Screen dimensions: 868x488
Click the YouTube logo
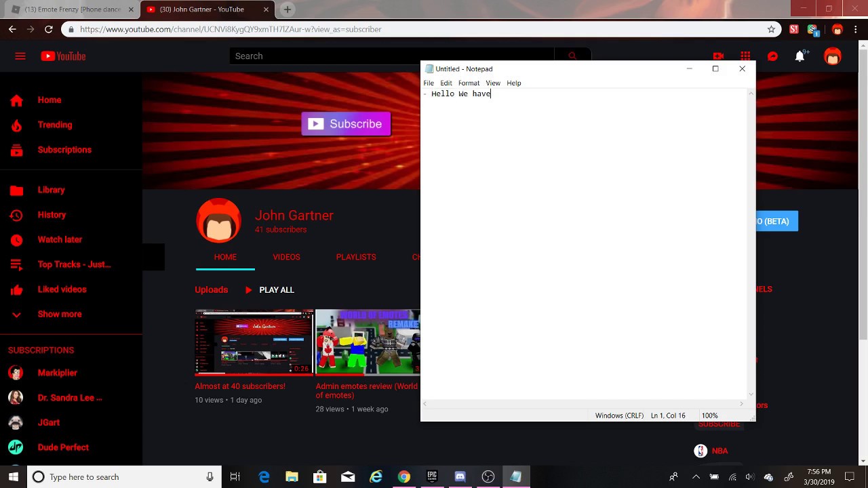coord(63,56)
